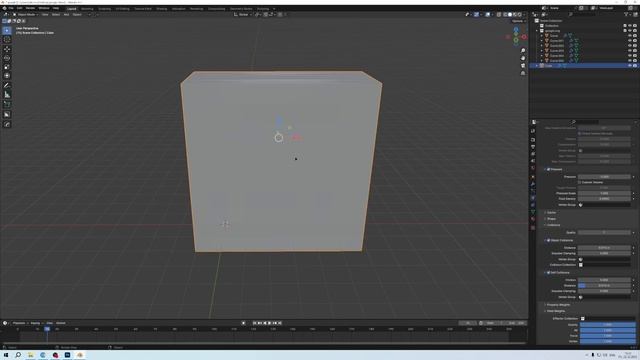Open the Global transform orientation dropdown
Viewport: 640px width, 360px height.
coord(243,15)
